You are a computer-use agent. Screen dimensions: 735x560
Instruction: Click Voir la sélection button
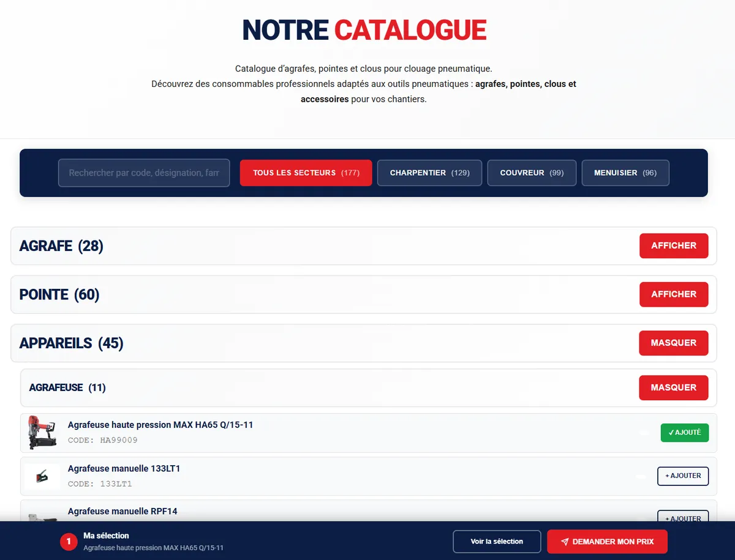coord(497,542)
